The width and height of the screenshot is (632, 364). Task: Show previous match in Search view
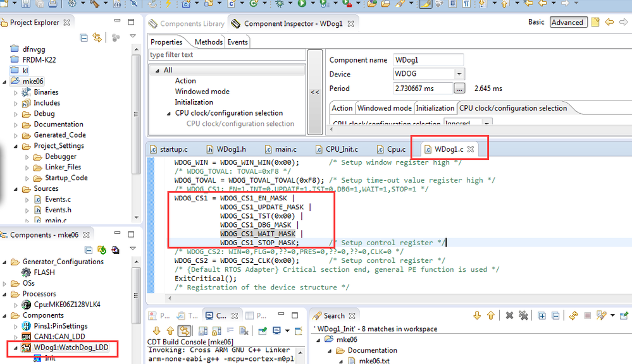490,316
